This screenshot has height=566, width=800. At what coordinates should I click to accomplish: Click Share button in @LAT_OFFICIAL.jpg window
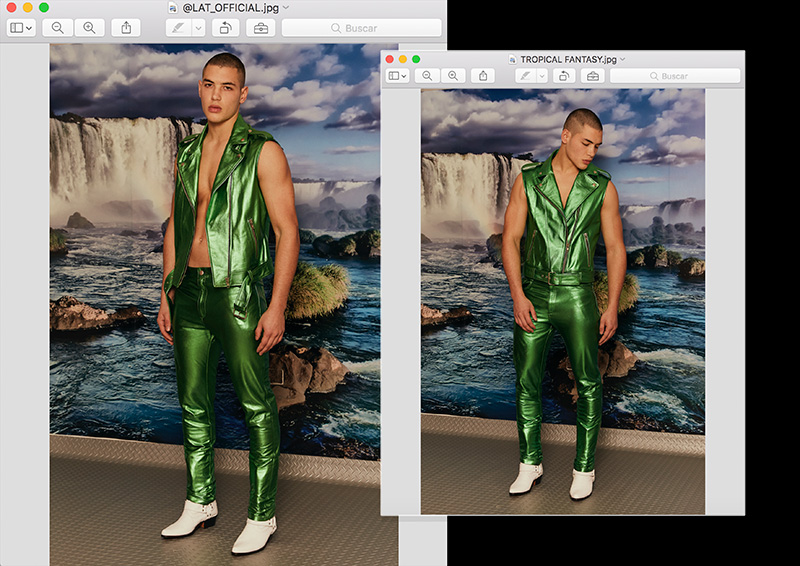[x=126, y=28]
